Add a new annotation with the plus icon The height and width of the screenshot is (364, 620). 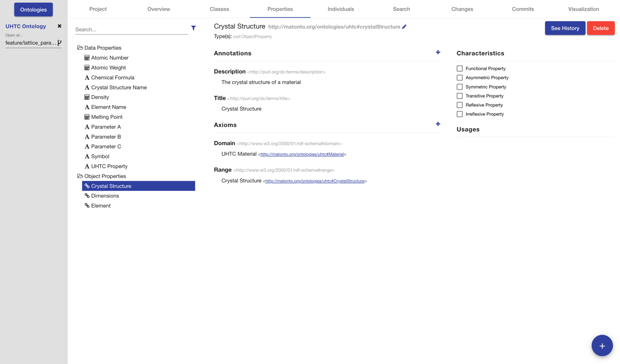(438, 52)
